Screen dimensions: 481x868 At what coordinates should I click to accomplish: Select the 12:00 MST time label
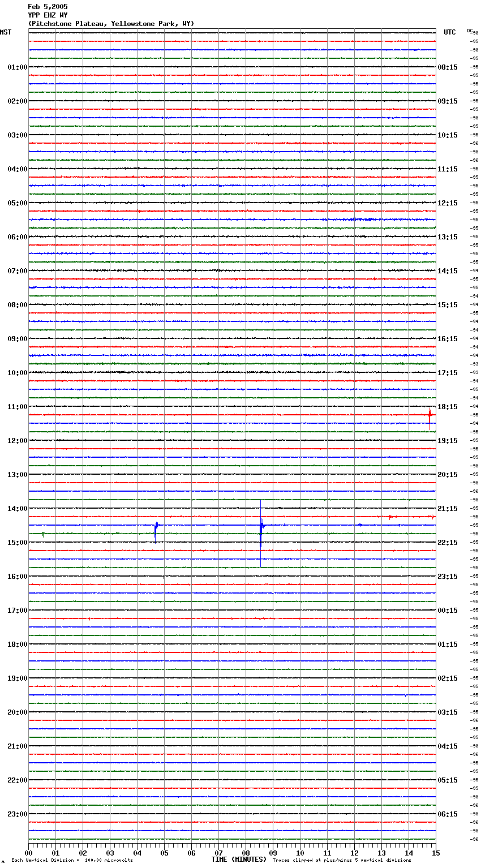click(x=18, y=441)
